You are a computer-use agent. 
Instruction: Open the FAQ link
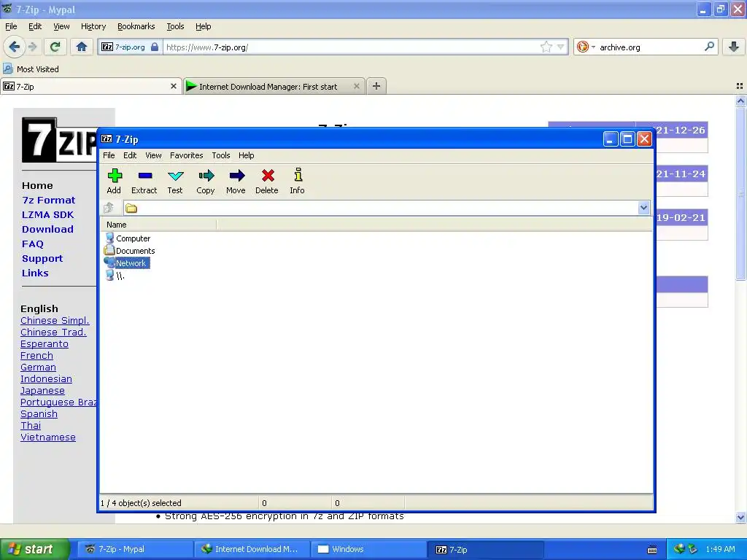(32, 244)
